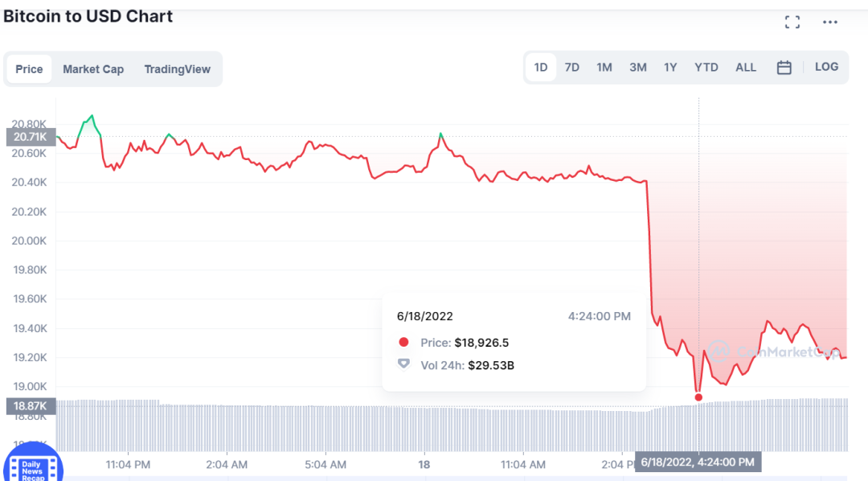Click the 20.71K price label
This screenshot has width=868, height=481.
[30, 138]
